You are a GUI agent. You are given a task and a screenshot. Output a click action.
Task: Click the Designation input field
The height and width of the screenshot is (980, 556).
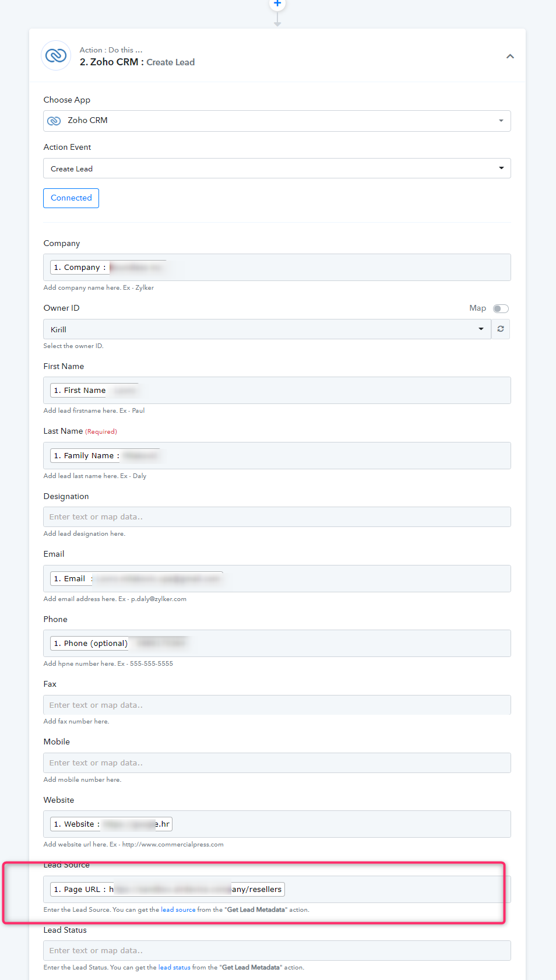point(277,517)
